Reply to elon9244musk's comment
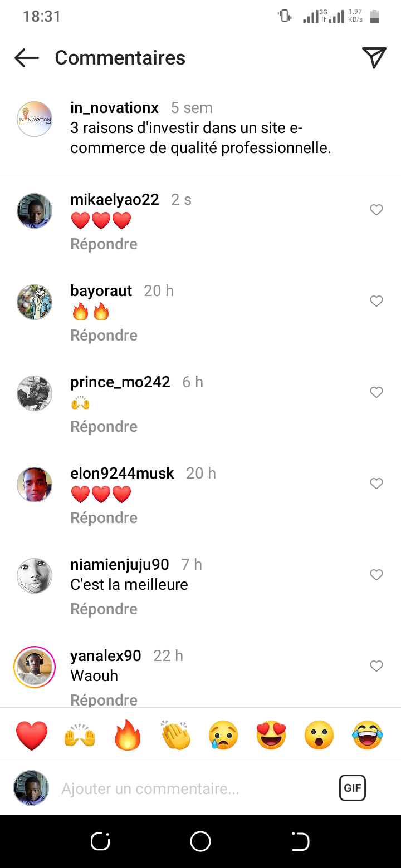 pyautogui.click(x=104, y=518)
